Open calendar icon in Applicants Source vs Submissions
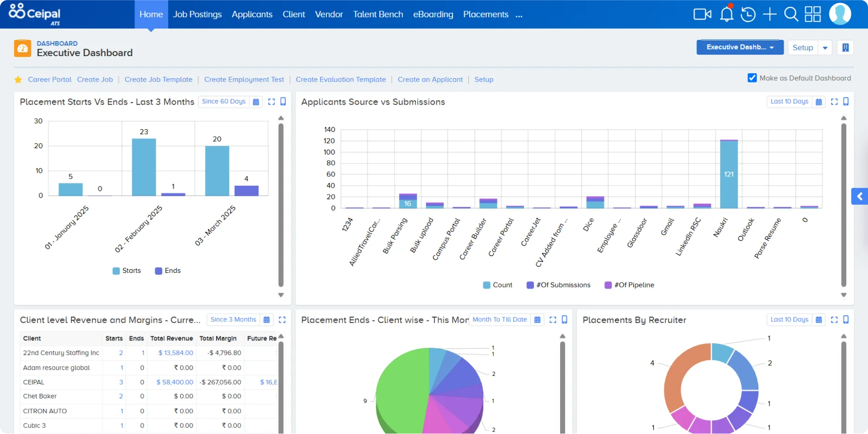This screenshot has height=434, width=868. point(819,101)
